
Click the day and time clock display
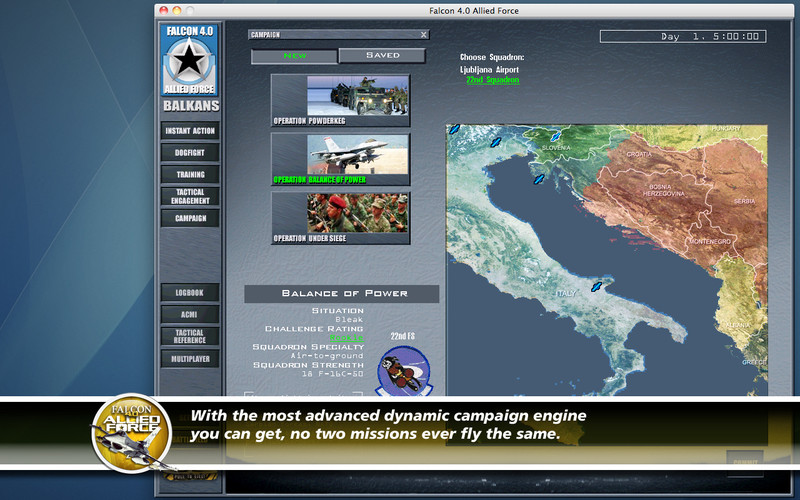click(x=683, y=36)
